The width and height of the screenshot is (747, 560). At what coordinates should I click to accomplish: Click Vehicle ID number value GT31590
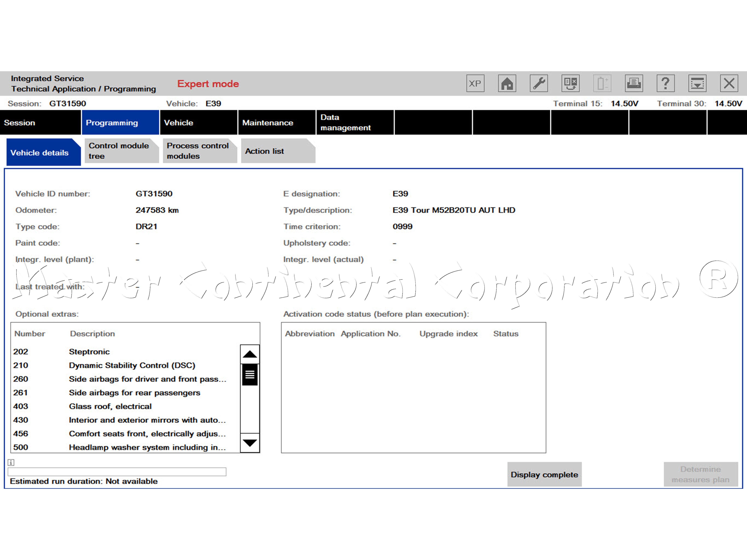click(154, 194)
